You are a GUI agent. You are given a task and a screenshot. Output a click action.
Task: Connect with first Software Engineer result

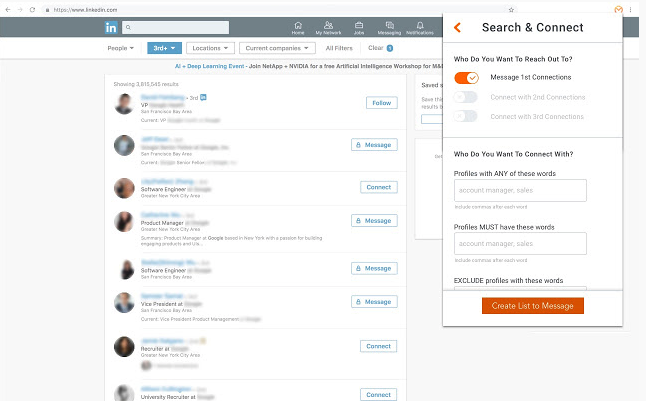tap(379, 187)
